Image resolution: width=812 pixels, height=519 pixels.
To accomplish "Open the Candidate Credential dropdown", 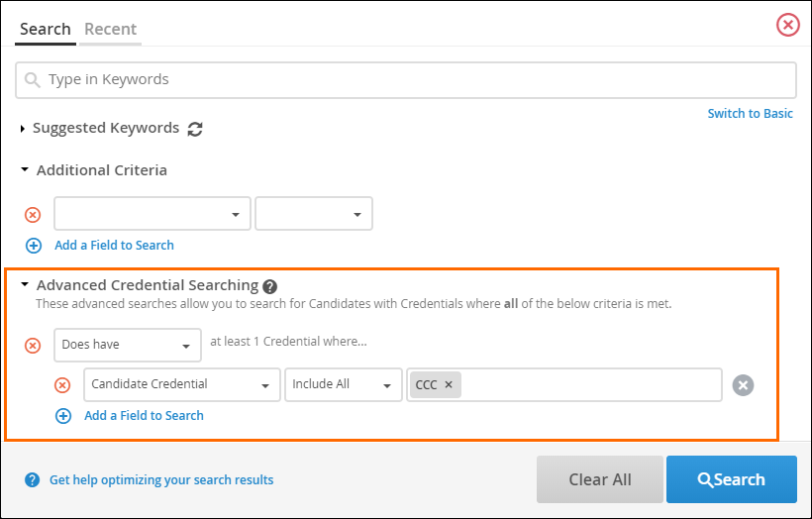I will [x=181, y=385].
